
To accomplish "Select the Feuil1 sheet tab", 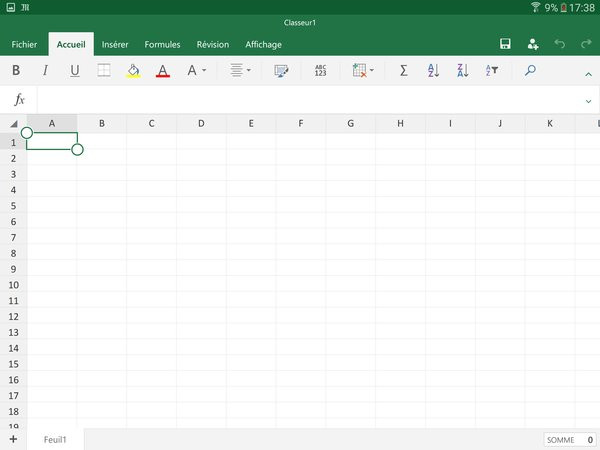I will pyautogui.click(x=55, y=439).
